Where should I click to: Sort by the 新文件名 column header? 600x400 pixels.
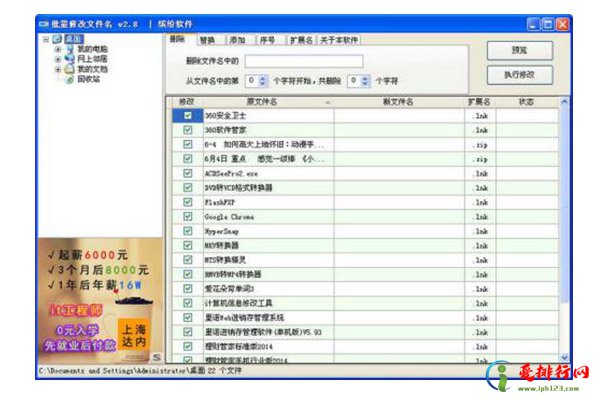[399, 102]
